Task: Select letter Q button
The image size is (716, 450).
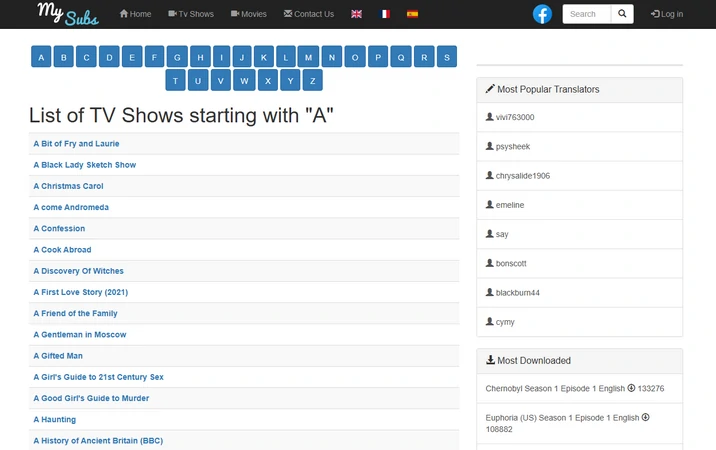Action: tap(401, 57)
